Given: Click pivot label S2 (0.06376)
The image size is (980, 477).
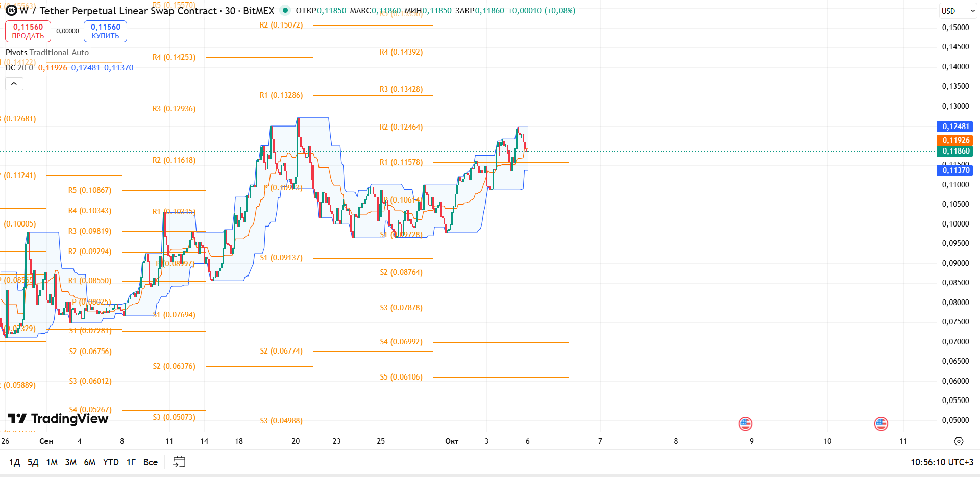Looking at the screenshot, I should (x=174, y=366).
